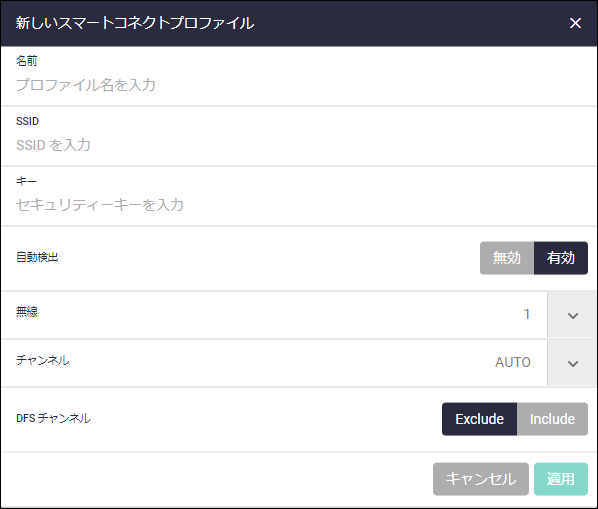Apply settings with the 適用 button
The image size is (598, 509).
point(561,479)
